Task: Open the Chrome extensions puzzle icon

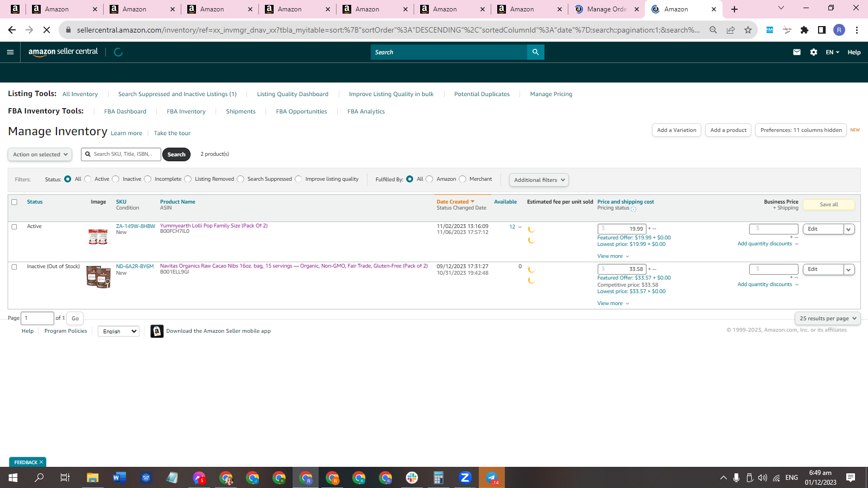Action: click(804, 30)
